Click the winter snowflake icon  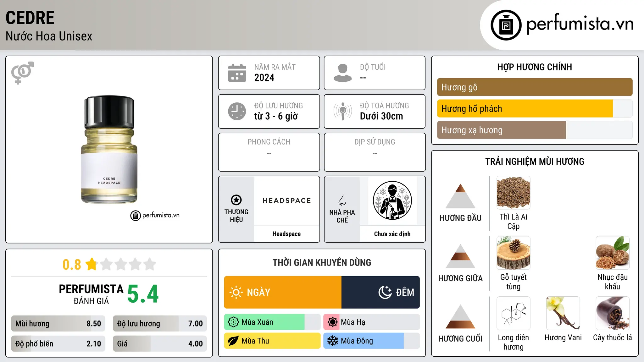coord(332,341)
